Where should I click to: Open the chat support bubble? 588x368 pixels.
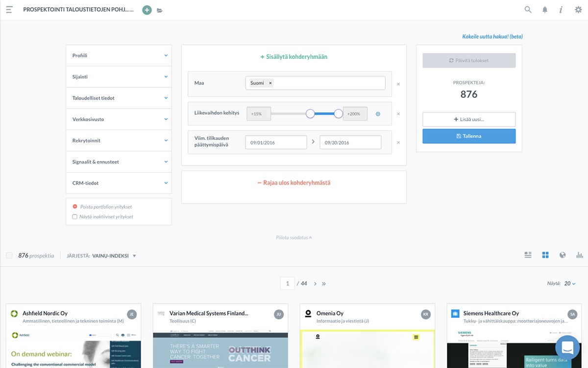coord(567,348)
